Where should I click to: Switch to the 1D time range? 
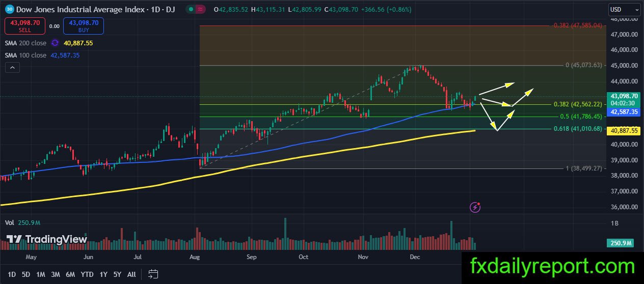point(11,274)
